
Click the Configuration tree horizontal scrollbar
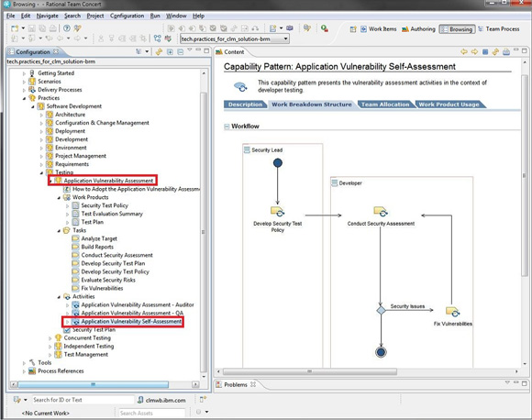(93, 384)
